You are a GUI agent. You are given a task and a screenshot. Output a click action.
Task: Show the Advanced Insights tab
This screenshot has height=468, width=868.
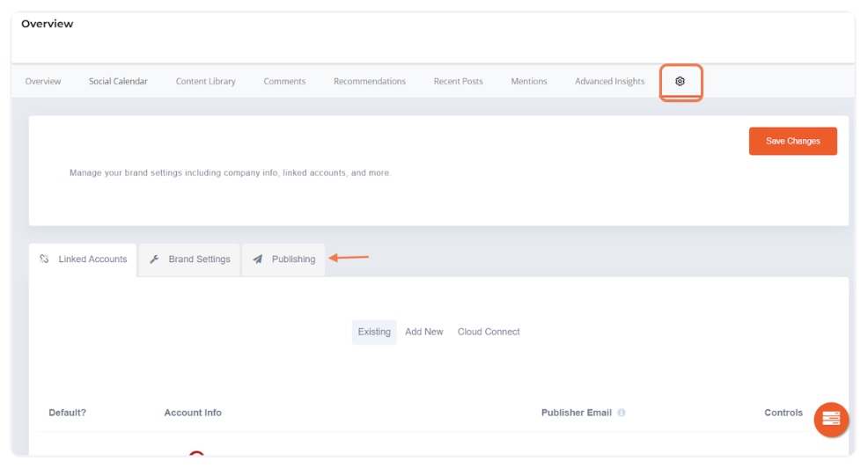tap(609, 82)
